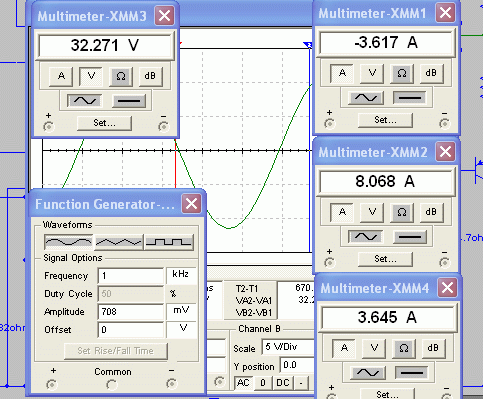Screen dimensions: 483x399
Task: Open Set... settings on Multimeter-XMM1
Action: [385, 120]
